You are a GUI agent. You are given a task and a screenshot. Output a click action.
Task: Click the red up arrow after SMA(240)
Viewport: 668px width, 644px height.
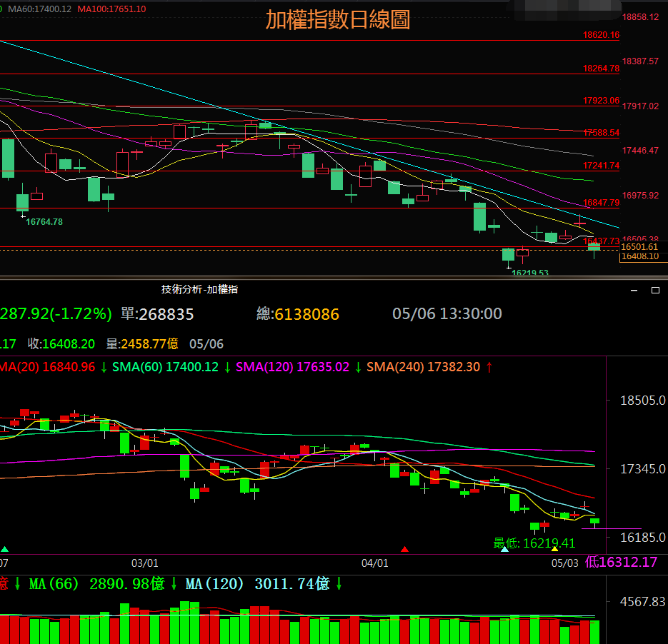[489, 367]
